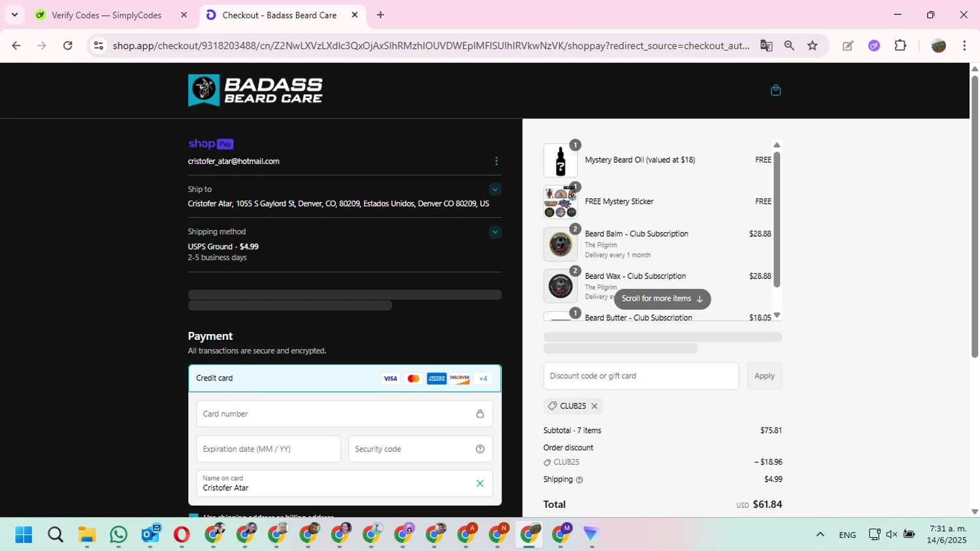Open the zoom magnifier in address bar
Screen dimensions: 980x551
789,46
